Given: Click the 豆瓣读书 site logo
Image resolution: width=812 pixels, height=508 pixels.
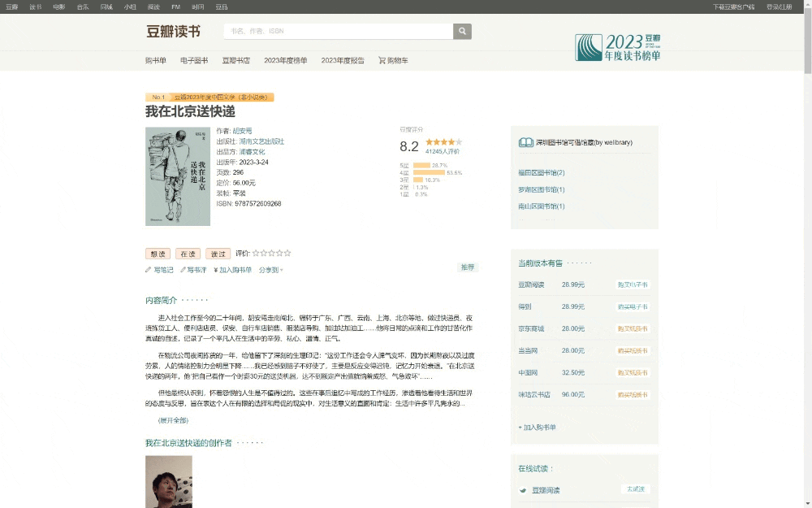Looking at the screenshot, I should click(173, 32).
